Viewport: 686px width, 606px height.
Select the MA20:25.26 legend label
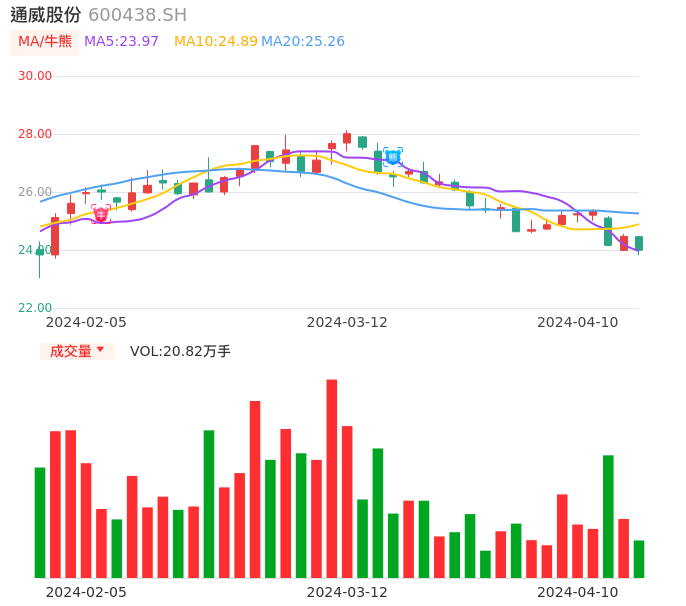pyautogui.click(x=303, y=42)
